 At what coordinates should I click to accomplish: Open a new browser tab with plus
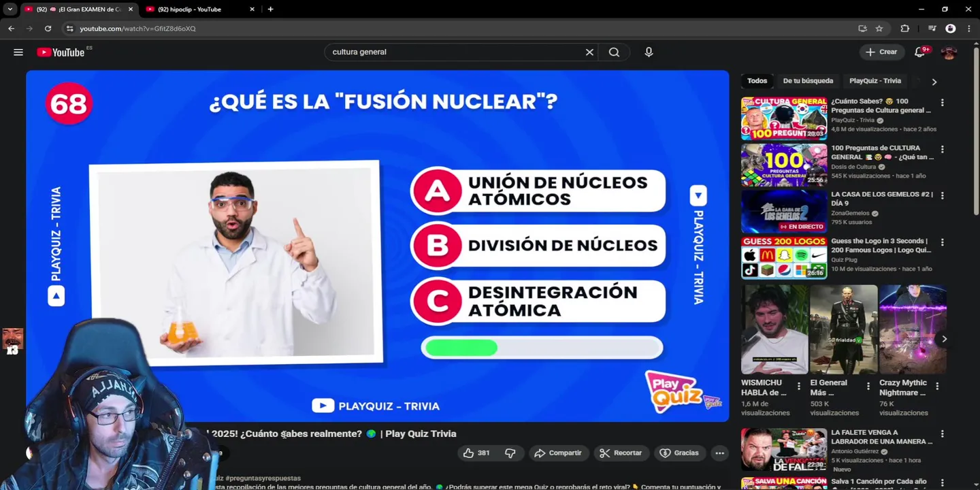[x=270, y=9]
